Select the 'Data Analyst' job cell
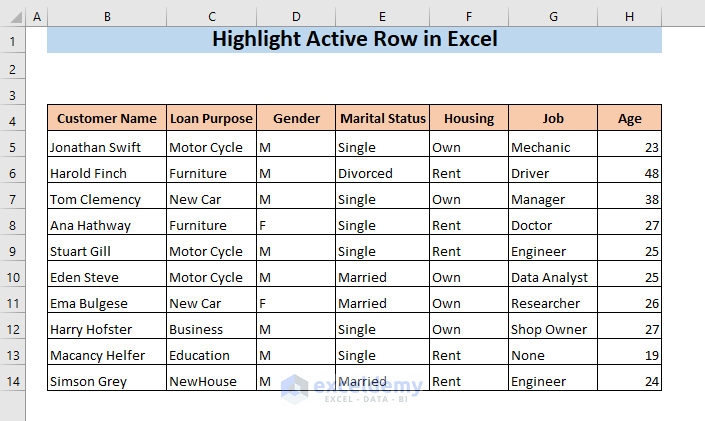705x421 pixels. pos(553,277)
